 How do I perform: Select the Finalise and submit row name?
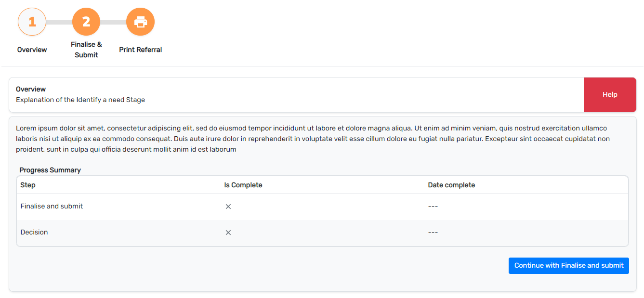pyautogui.click(x=52, y=206)
